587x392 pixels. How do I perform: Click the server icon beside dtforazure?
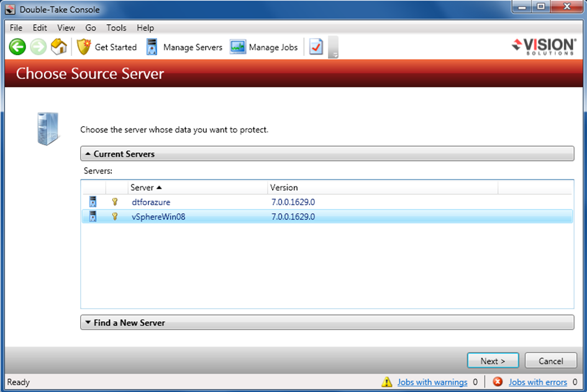click(x=93, y=202)
